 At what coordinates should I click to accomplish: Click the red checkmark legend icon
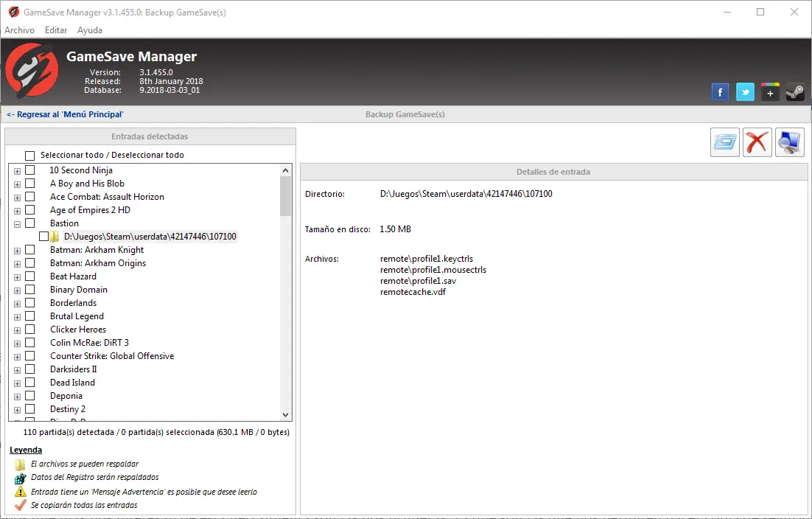20,505
